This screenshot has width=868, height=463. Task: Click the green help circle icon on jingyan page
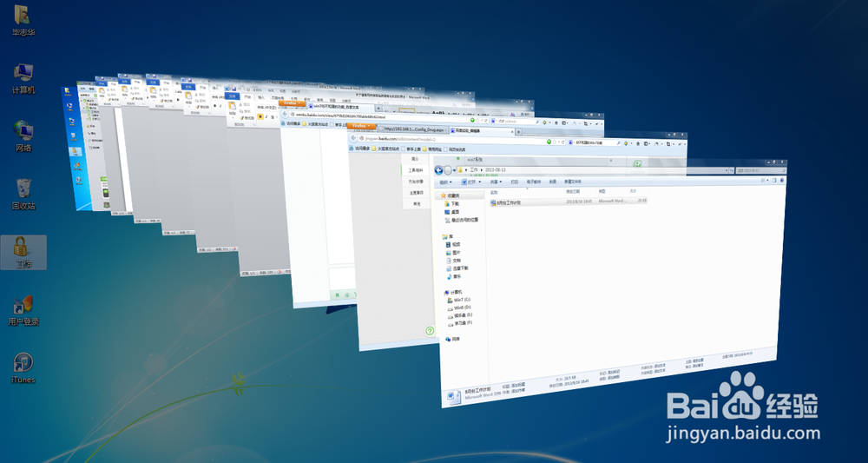430,331
